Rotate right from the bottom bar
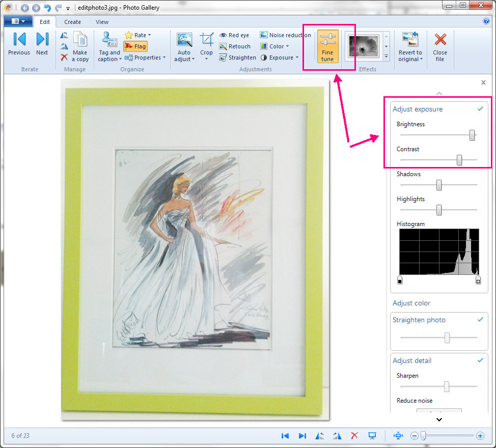Viewport: 496px width, 448px height. 337,436
